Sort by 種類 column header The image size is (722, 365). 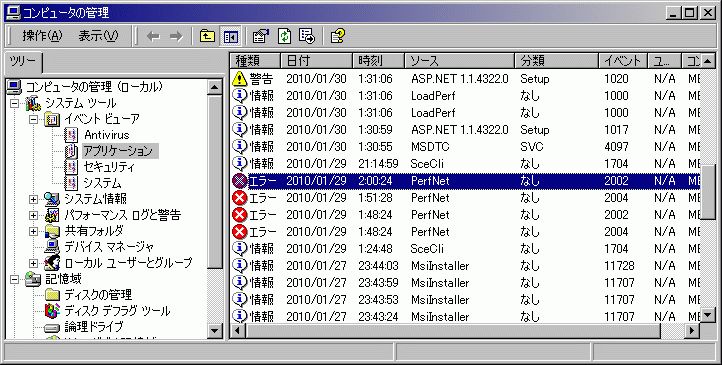coord(255,61)
